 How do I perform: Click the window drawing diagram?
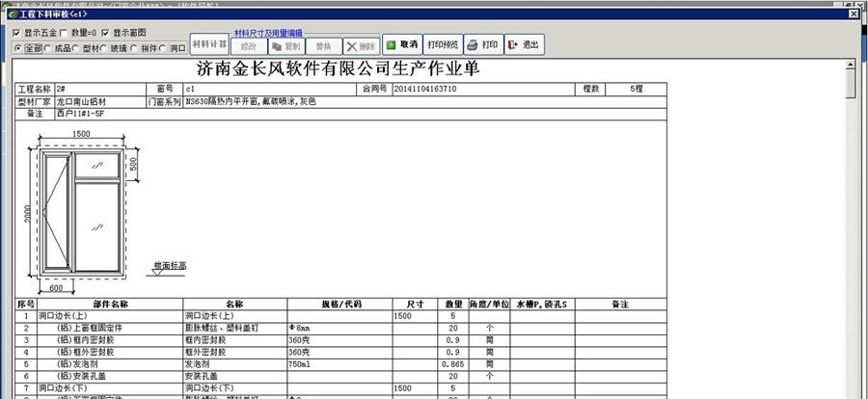83,213
